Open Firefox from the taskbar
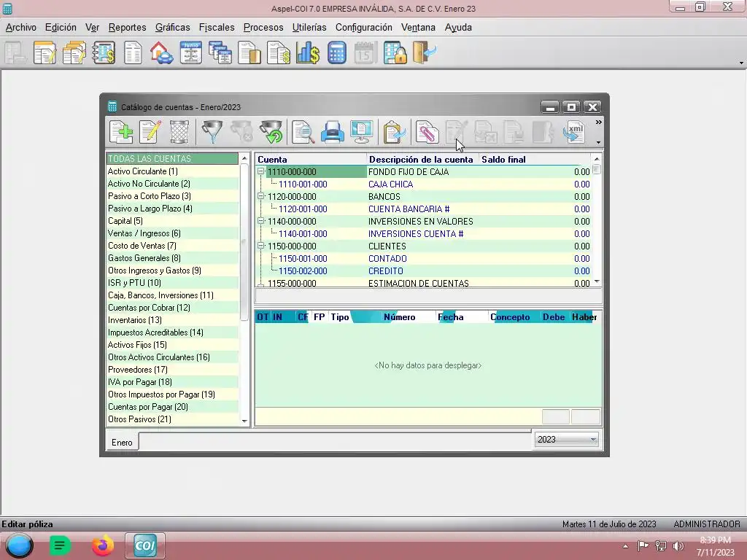 (103, 545)
